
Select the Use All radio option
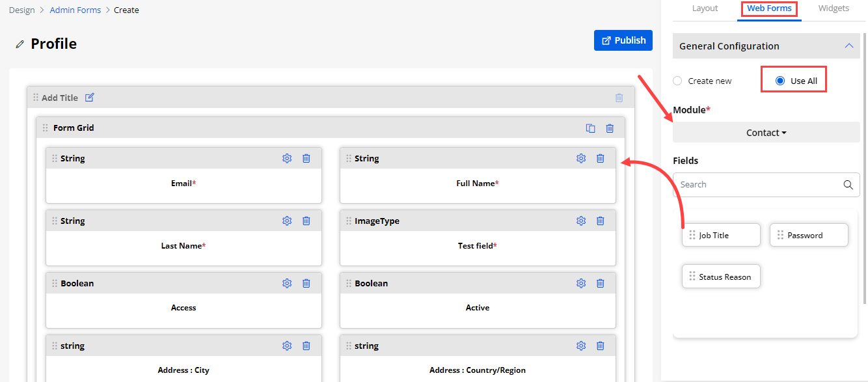click(x=780, y=81)
